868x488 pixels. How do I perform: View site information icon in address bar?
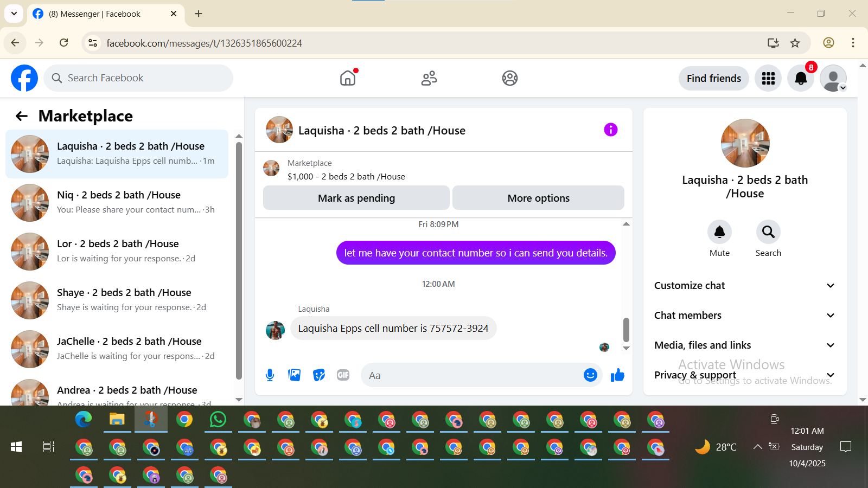coord(93,43)
